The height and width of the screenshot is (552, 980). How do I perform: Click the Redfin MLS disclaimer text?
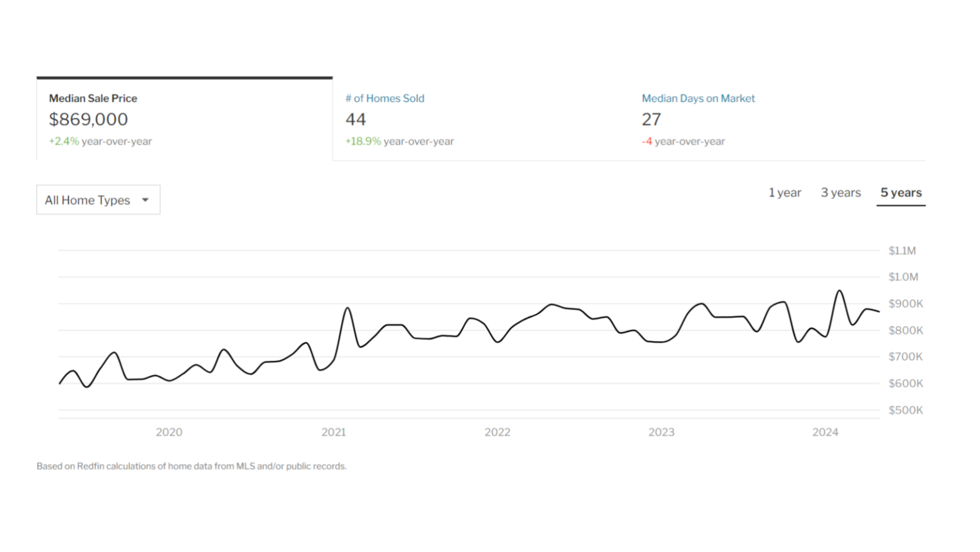(x=192, y=465)
